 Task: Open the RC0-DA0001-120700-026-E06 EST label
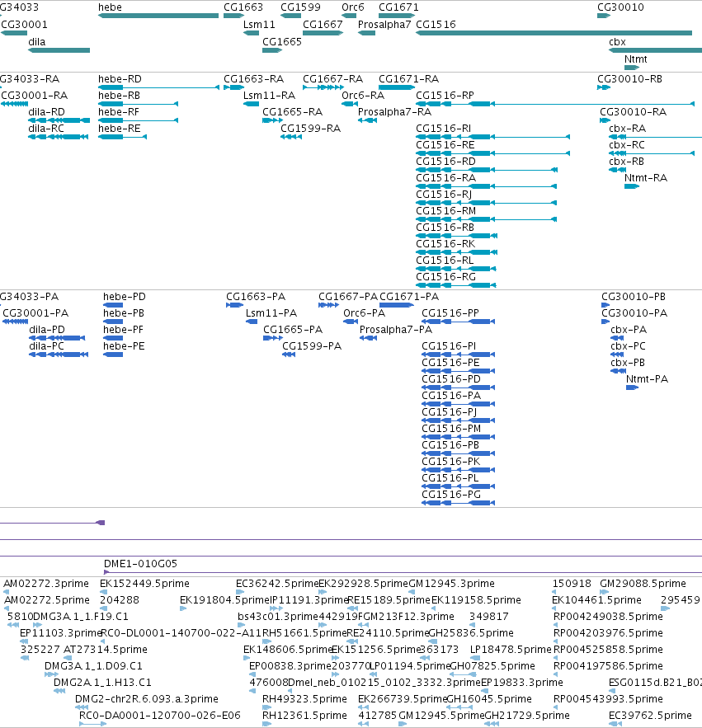tap(160, 716)
